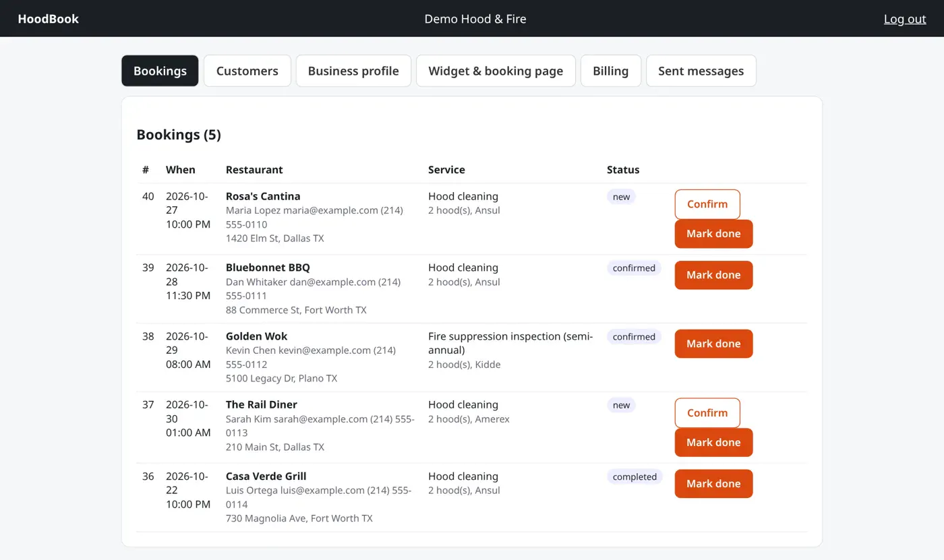Go to Widget & booking page tab
This screenshot has height=560, width=944.
click(x=496, y=71)
